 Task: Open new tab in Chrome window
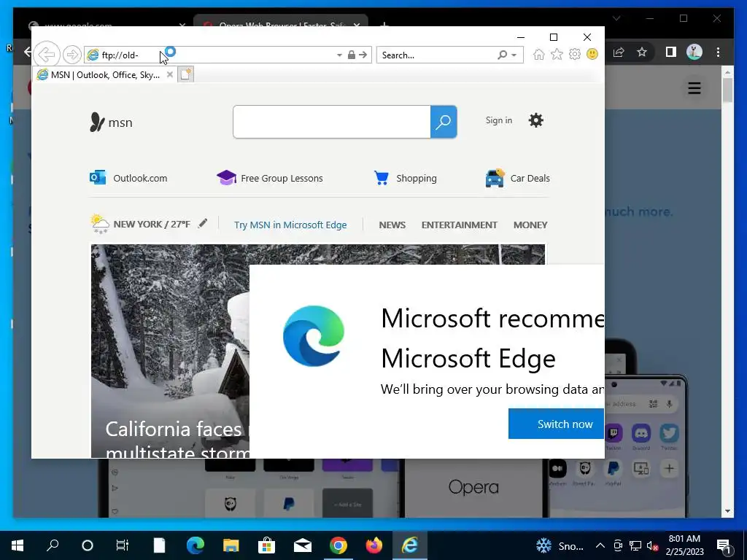click(x=384, y=24)
